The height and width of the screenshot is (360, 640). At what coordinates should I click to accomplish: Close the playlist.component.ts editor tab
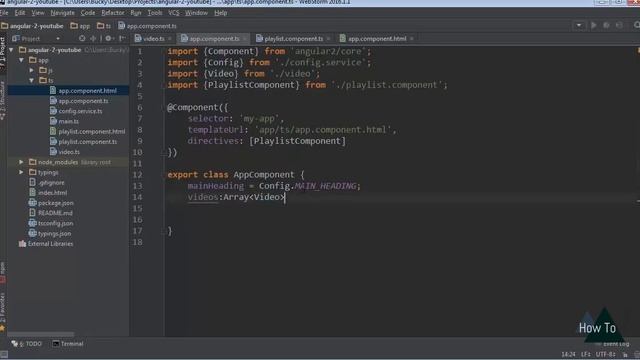[328, 39]
